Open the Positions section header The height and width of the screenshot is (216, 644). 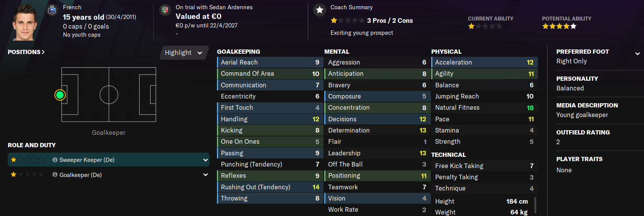(26, 52)
